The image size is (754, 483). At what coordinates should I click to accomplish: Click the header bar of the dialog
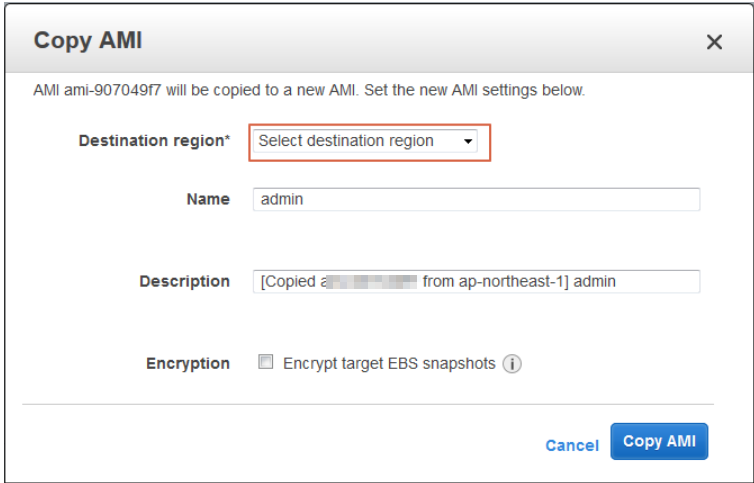pos(377,39)
